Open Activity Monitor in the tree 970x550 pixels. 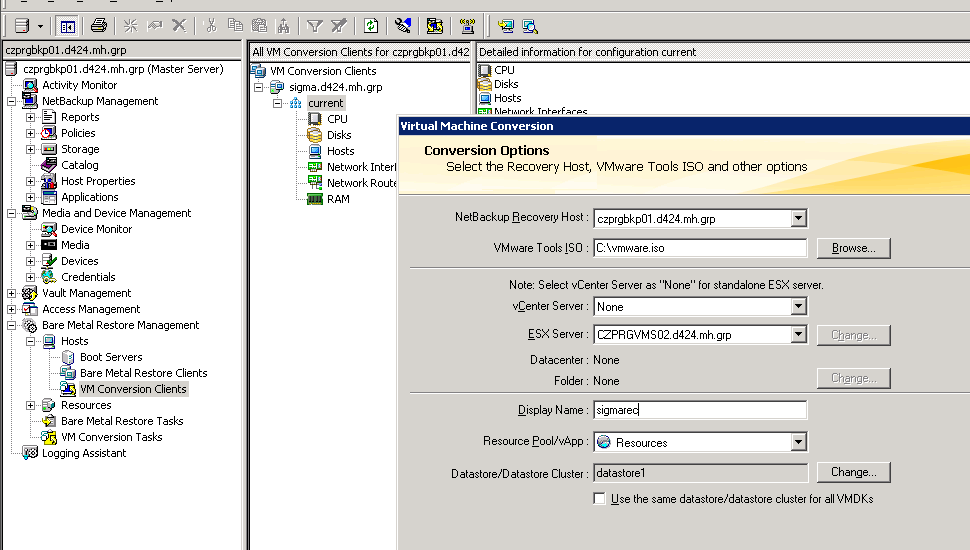pyautogui.click(x=79, y=85)
